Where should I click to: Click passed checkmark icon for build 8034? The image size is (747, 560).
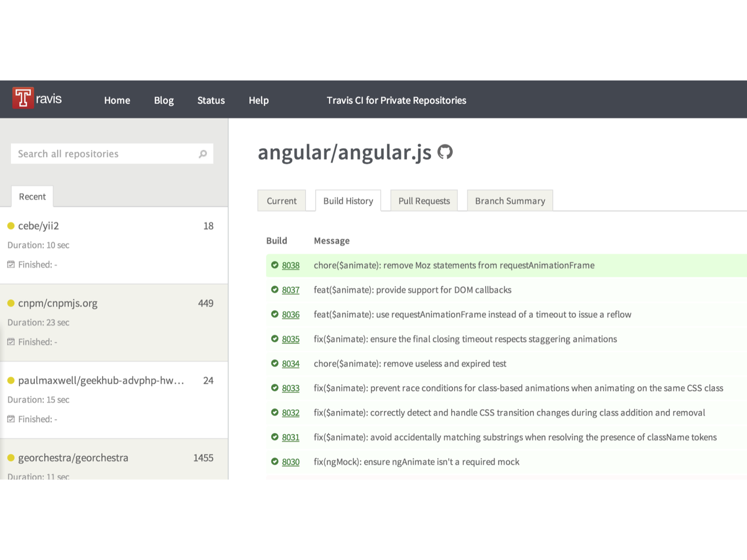tap(274, 363)
